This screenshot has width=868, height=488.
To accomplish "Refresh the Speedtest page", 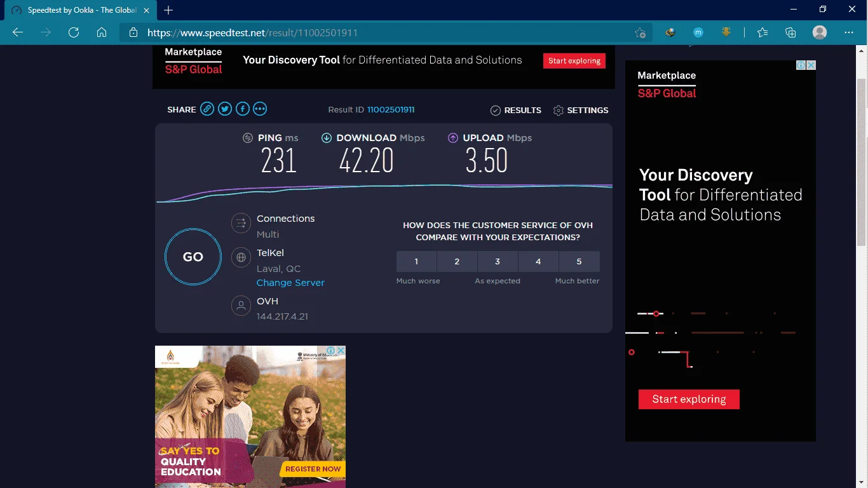I will [x=74, y=32].
